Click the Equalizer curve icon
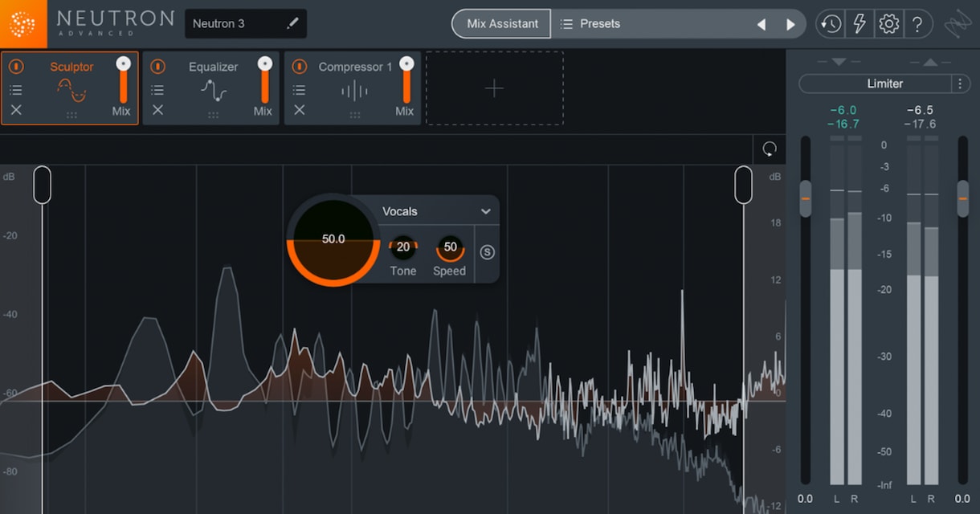Image resolution: width=980 pixels, height=514 pixels. click(214, 91)
